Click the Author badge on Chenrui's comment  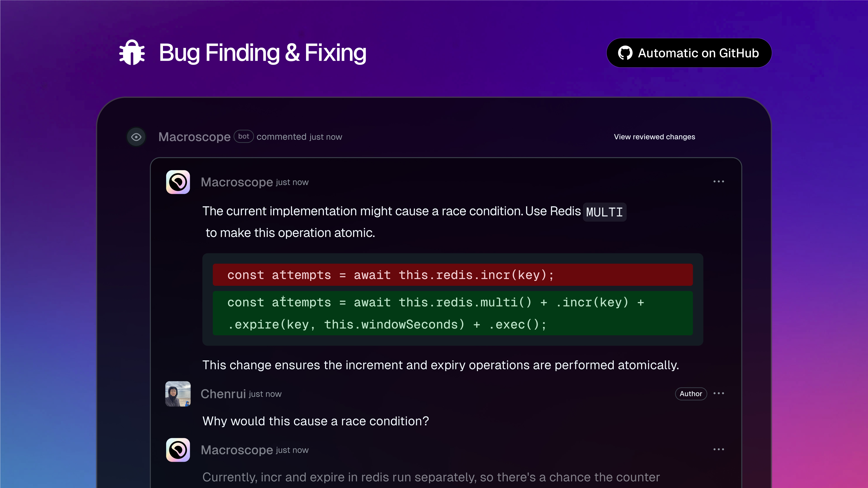click(691, 394)
